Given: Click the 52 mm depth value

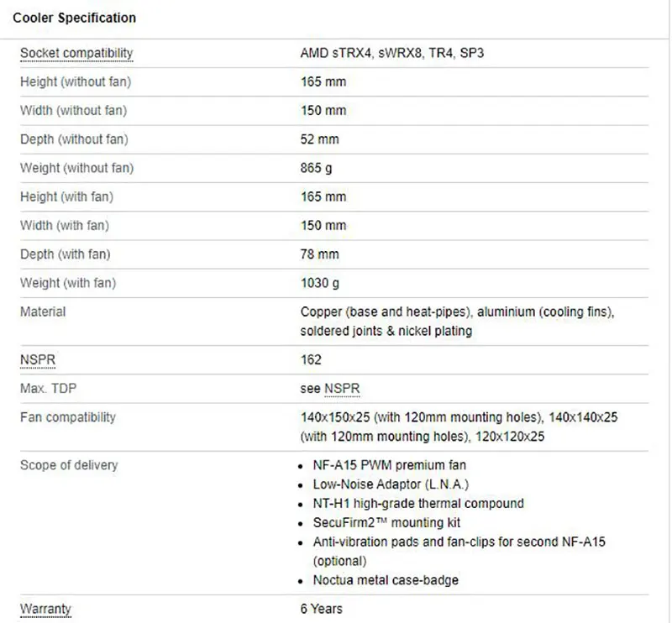Looking at the screenshot, I should tap(320, 139).
